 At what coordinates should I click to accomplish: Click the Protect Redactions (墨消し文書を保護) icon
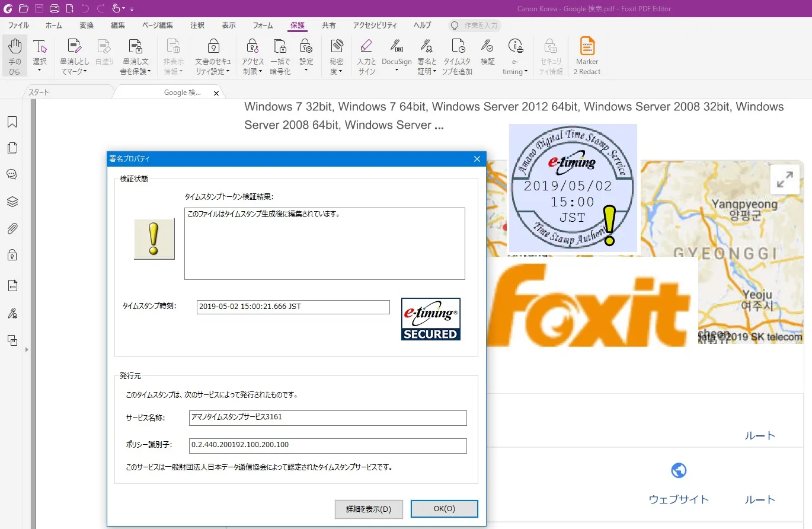coord(136,46)
